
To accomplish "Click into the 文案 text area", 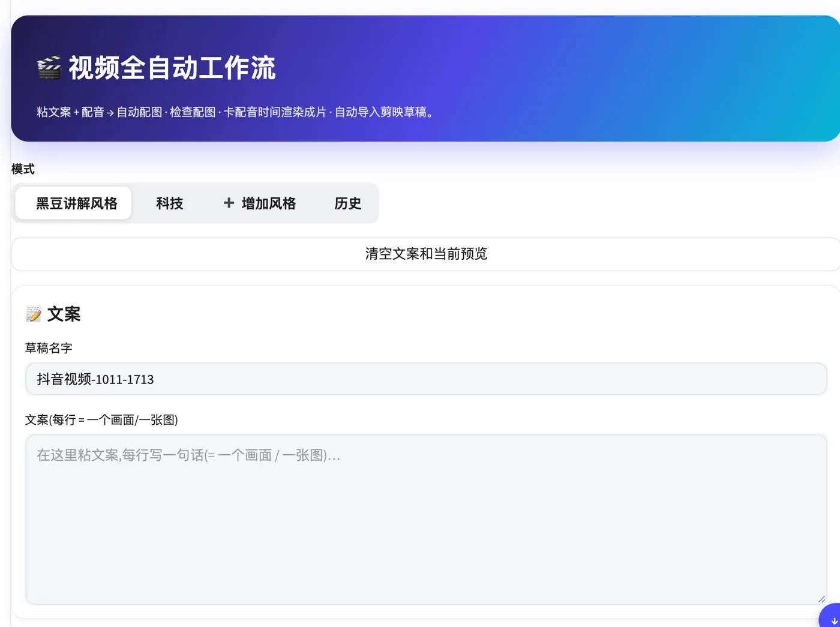I will [426, 520].
